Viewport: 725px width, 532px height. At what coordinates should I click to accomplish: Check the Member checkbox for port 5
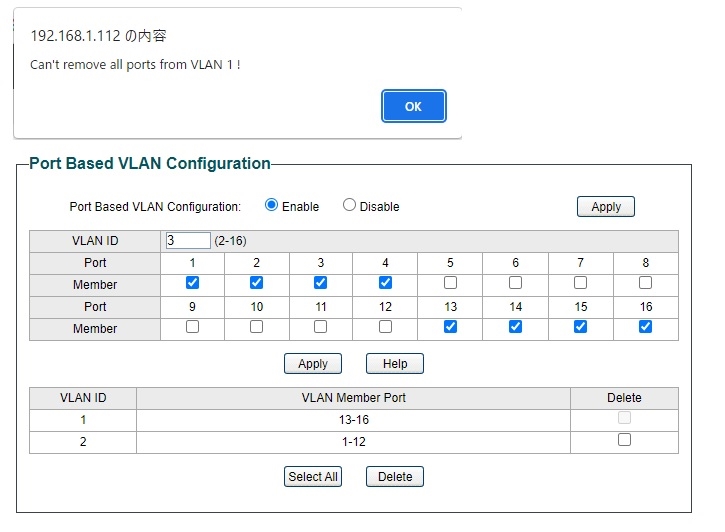click(450, 283)
